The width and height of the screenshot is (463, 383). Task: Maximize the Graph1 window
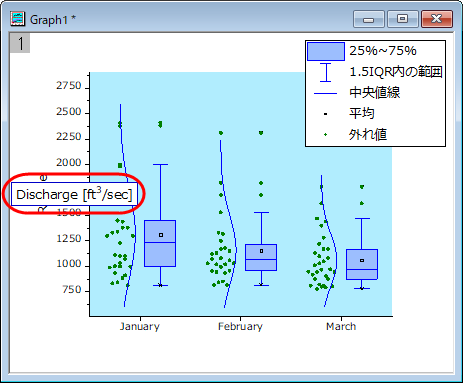click(403, 19)
